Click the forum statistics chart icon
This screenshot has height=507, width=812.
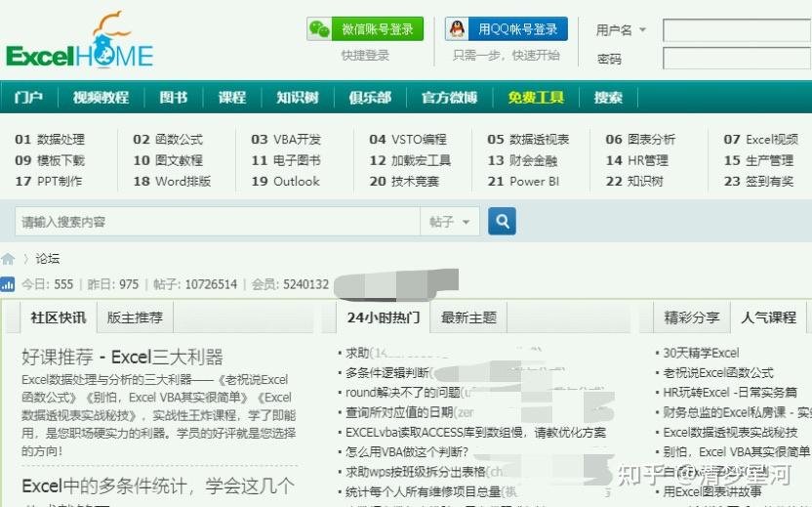click(7, 284)
